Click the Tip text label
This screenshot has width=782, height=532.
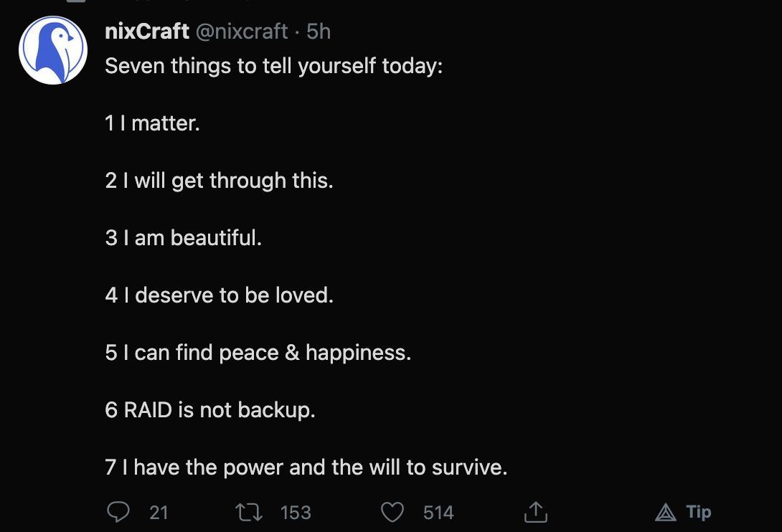click(x=698, y=512)
